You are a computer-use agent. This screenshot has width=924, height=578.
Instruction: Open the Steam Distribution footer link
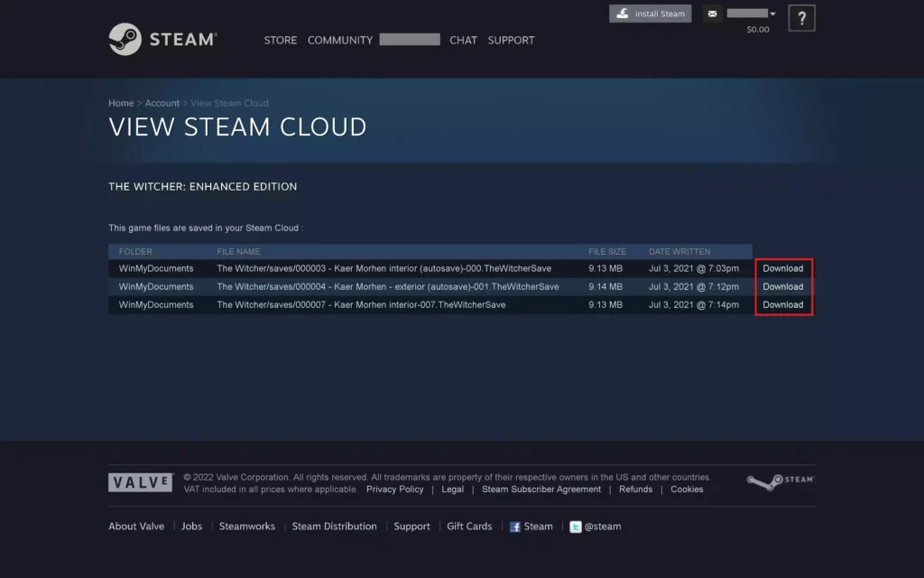334,527
